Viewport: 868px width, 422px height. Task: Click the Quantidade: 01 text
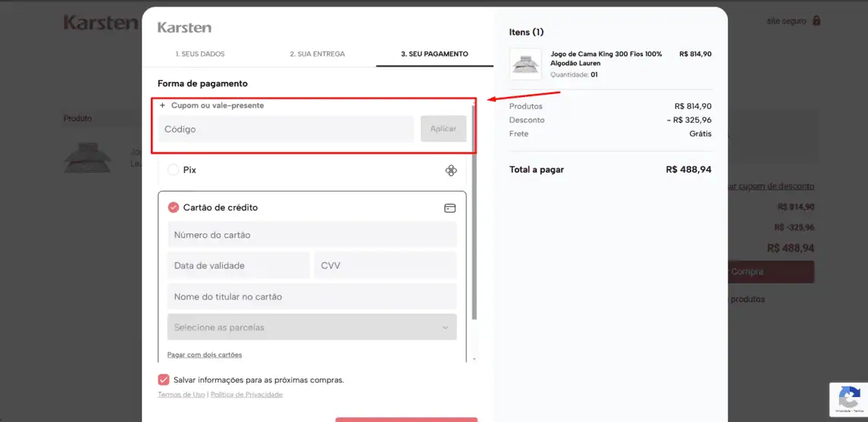[574, 75]
